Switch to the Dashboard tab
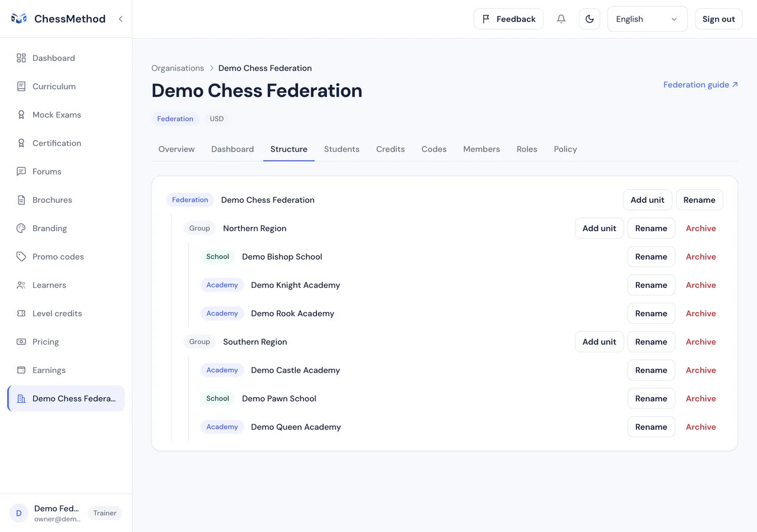 click(232, 149)
